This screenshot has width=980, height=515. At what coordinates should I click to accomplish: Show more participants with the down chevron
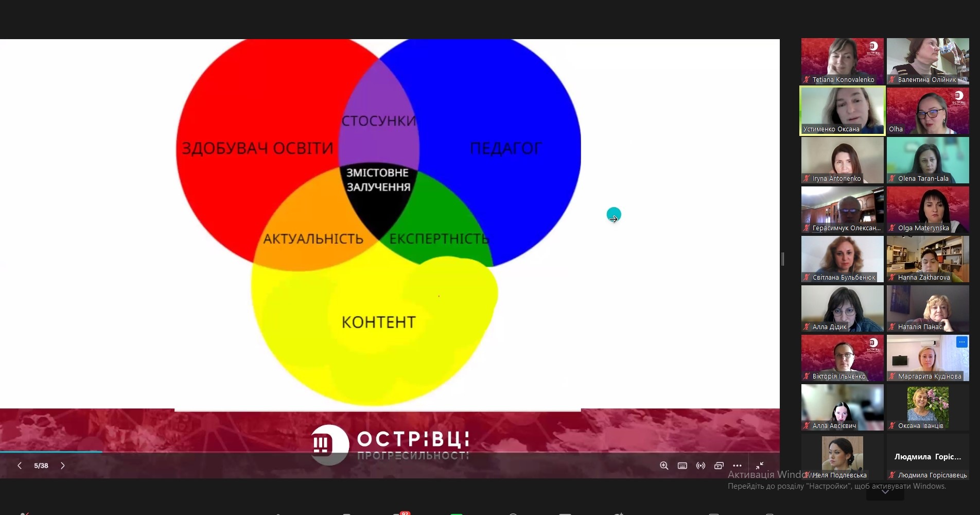point(885,492)
